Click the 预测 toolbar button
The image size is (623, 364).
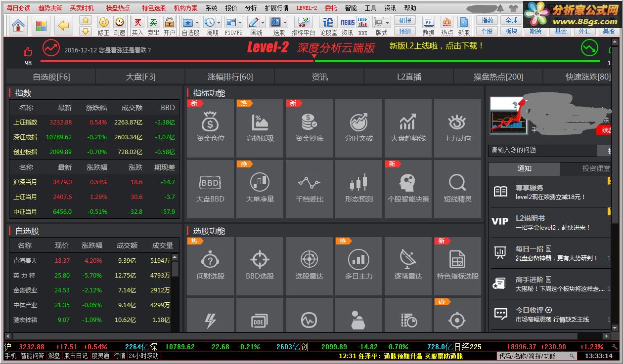[x=405, y=31]
